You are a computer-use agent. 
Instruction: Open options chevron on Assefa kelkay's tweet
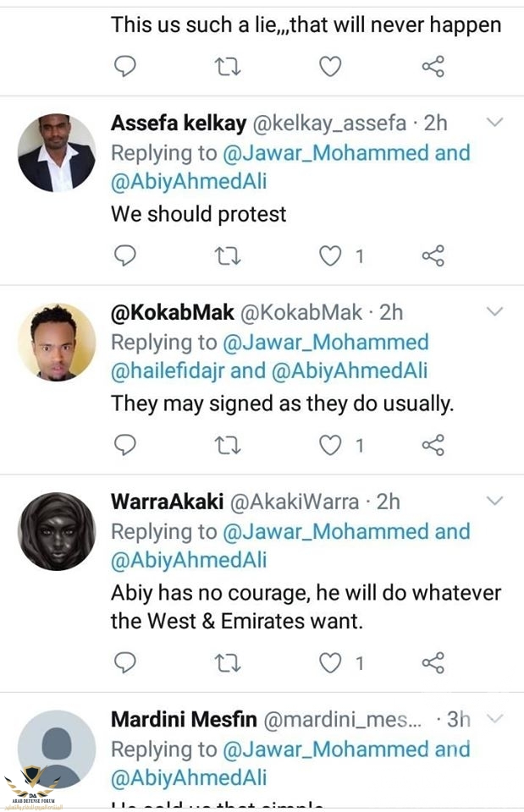tap(495, 123)
